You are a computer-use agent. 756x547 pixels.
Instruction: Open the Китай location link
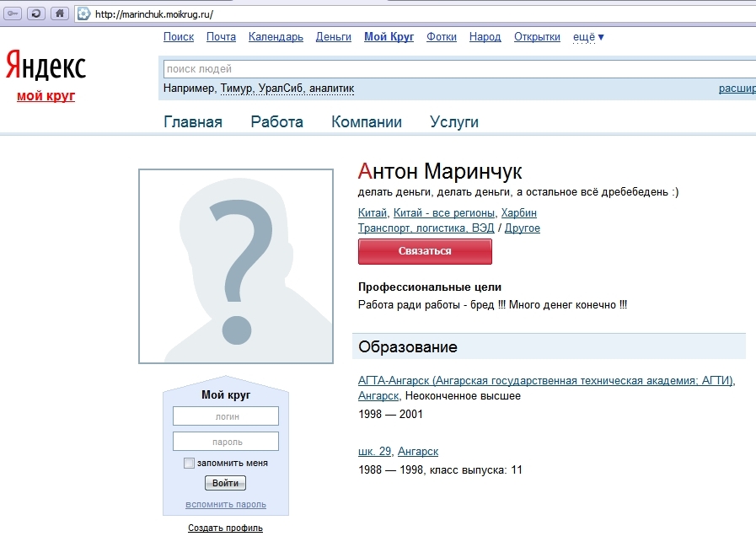(x=373, y=212)
